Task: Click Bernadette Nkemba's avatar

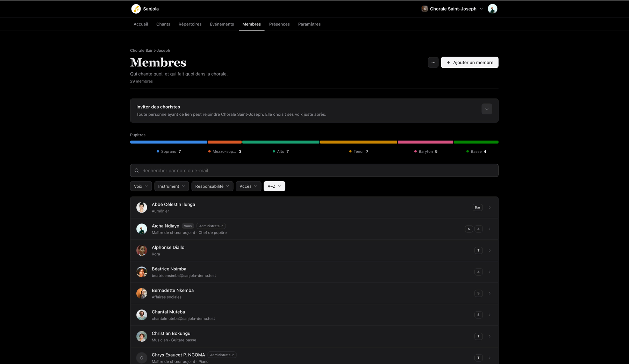Action: coord(142,293)
